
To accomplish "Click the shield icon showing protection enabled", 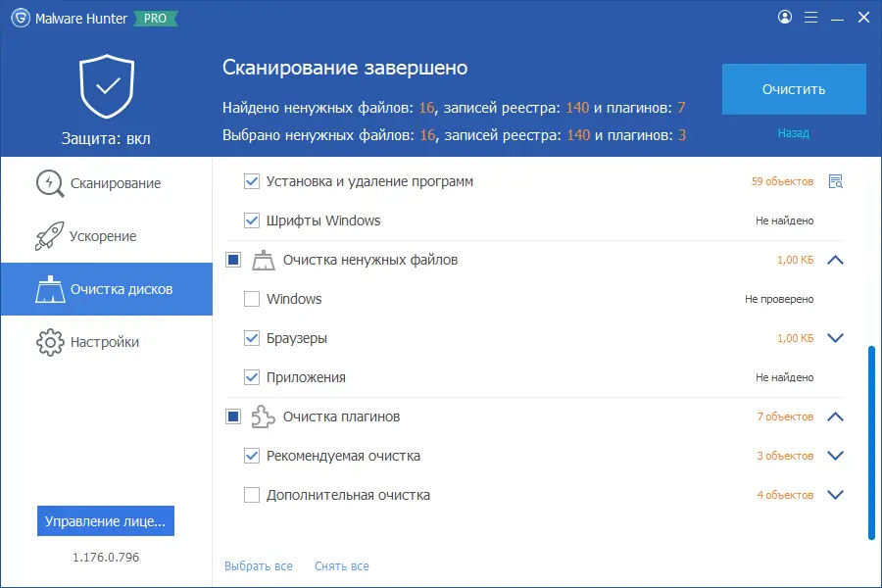I will click(105, 86).
